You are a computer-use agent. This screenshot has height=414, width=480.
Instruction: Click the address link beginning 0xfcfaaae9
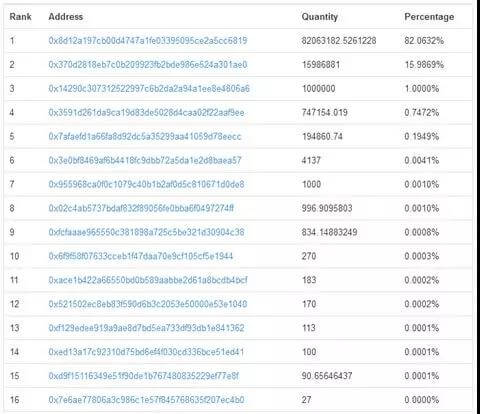click(x=146, y=232)
